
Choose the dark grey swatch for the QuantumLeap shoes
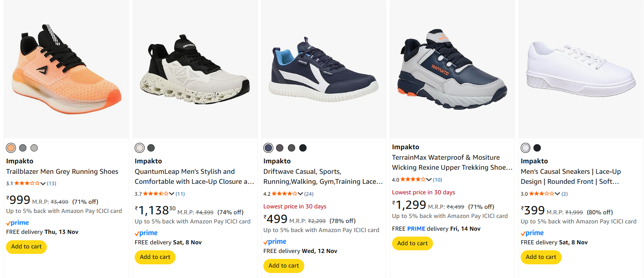pyautogui.click(x=151, y=148)
